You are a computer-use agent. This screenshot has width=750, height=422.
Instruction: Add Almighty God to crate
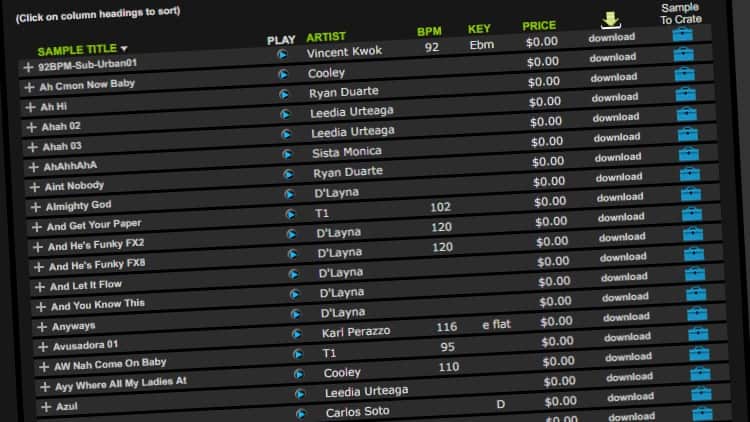[690, 174]
